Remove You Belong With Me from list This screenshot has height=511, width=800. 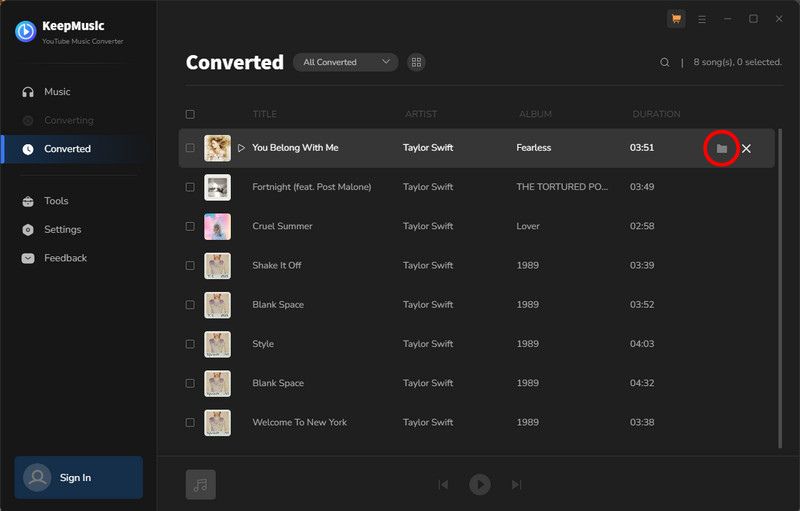coord(746,148)
